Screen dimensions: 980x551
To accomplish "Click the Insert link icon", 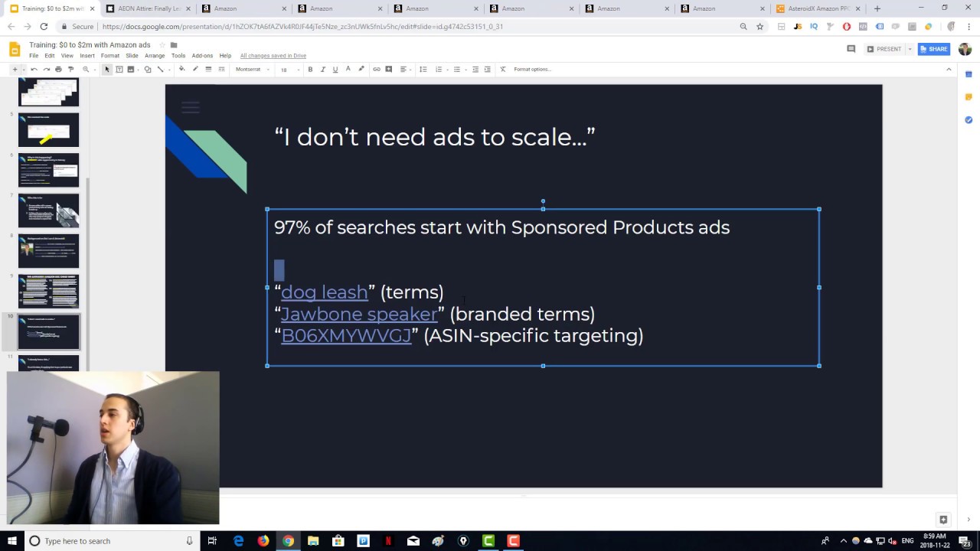I will (376, 69).
